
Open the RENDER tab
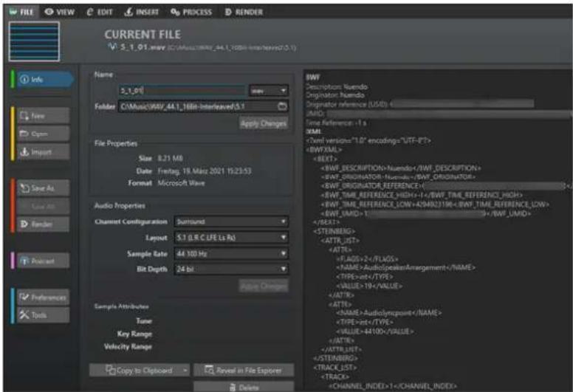click(x=244, y=12)
